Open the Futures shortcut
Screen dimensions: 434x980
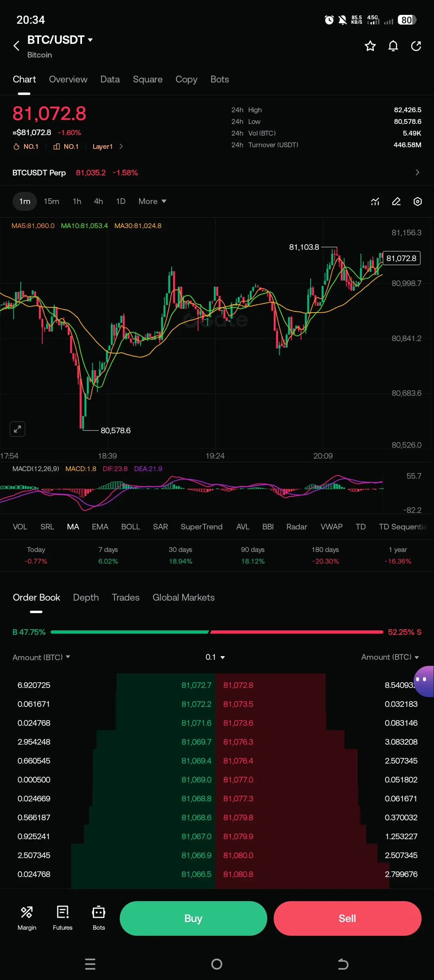click(x=63, y=918)
